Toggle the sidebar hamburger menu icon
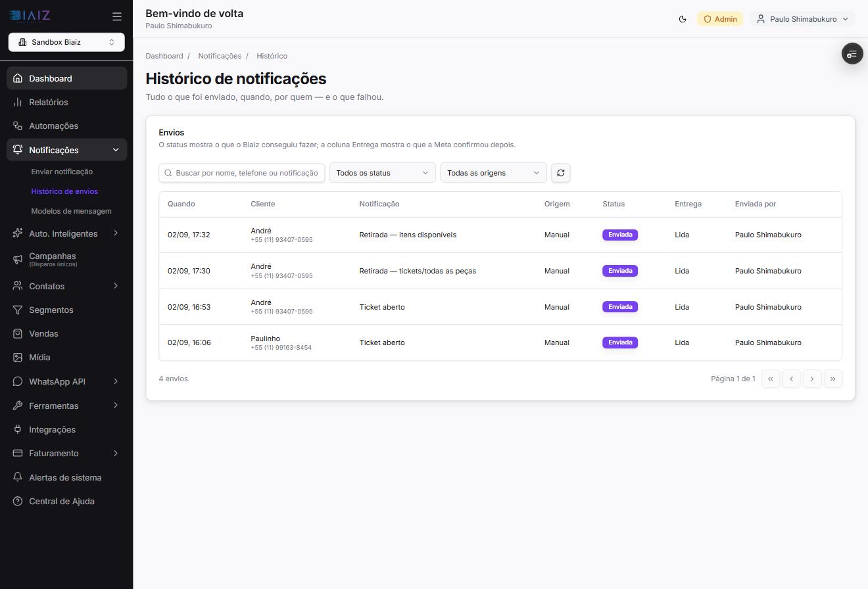Image resolution: width=868 pixels, height=589 pixels. click(116, 16)
